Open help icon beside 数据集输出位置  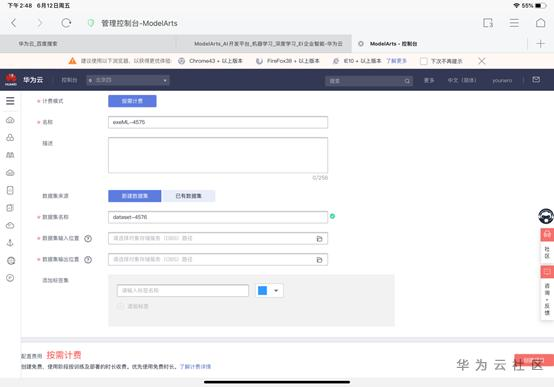point(88,260)
